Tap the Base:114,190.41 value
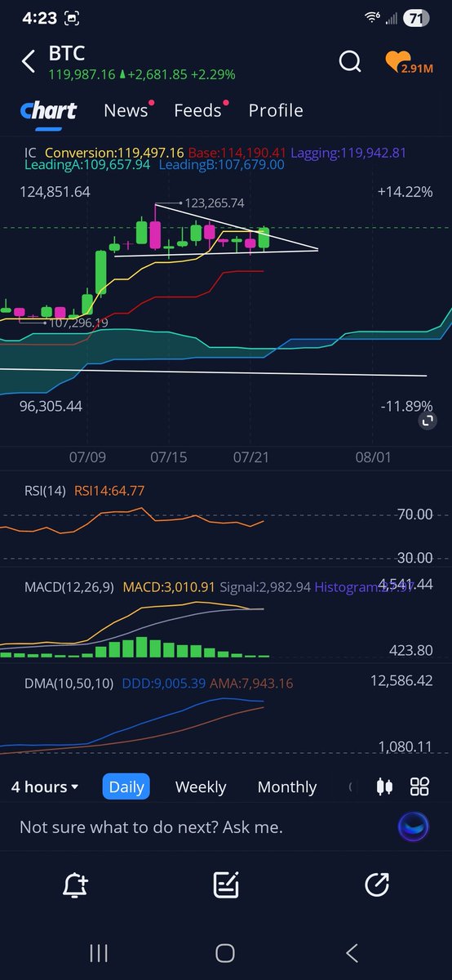452x980 pixels. (x=237, y=153)
